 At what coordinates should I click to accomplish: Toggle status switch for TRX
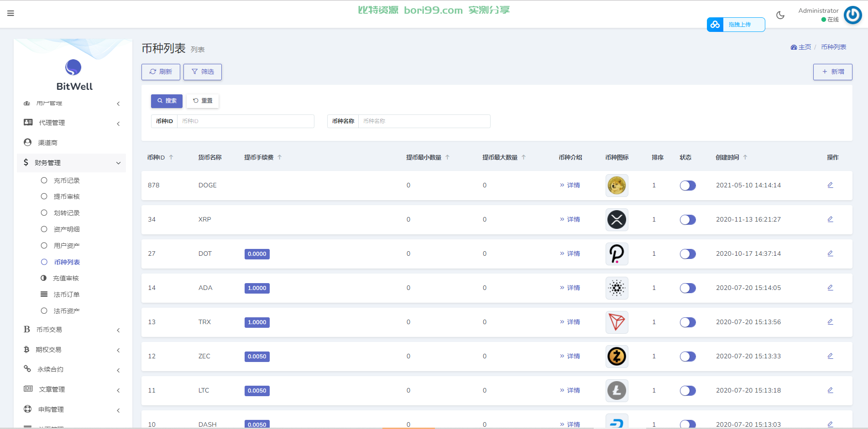pos(688,322)
